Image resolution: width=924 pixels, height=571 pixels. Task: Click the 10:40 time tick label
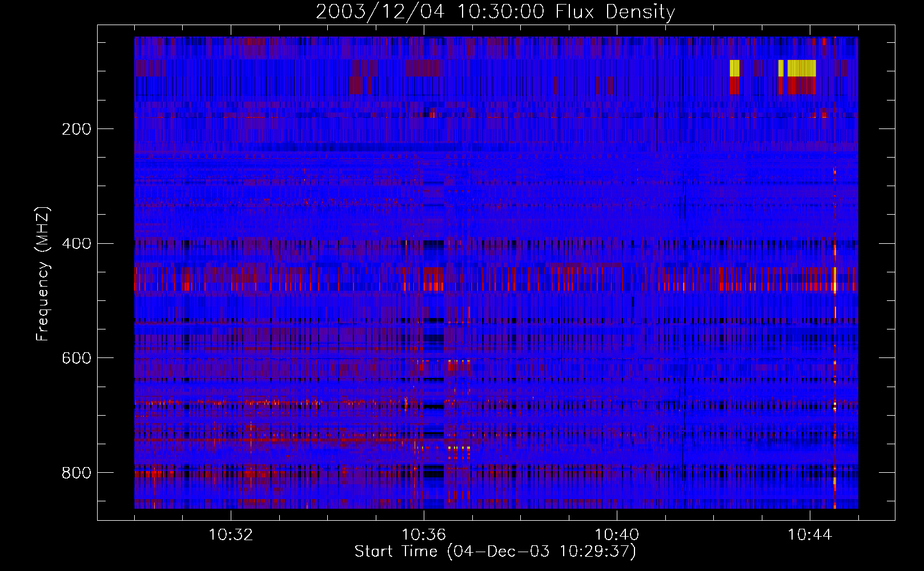[x=617, y=535]
